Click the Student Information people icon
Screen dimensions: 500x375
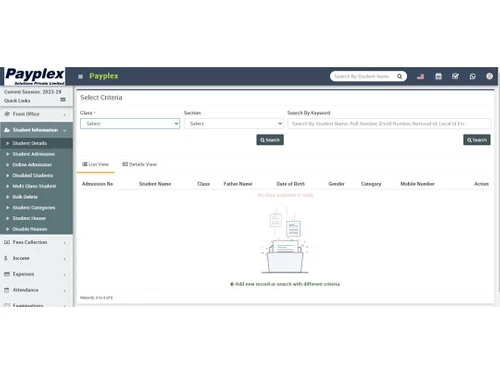point(7,130)
